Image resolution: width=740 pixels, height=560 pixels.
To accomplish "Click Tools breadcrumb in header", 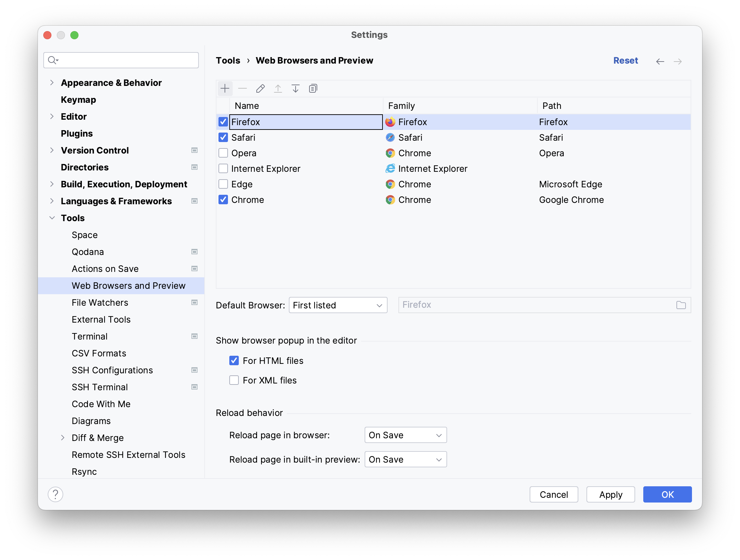I will pyautogui.click(x=228, y=61).
